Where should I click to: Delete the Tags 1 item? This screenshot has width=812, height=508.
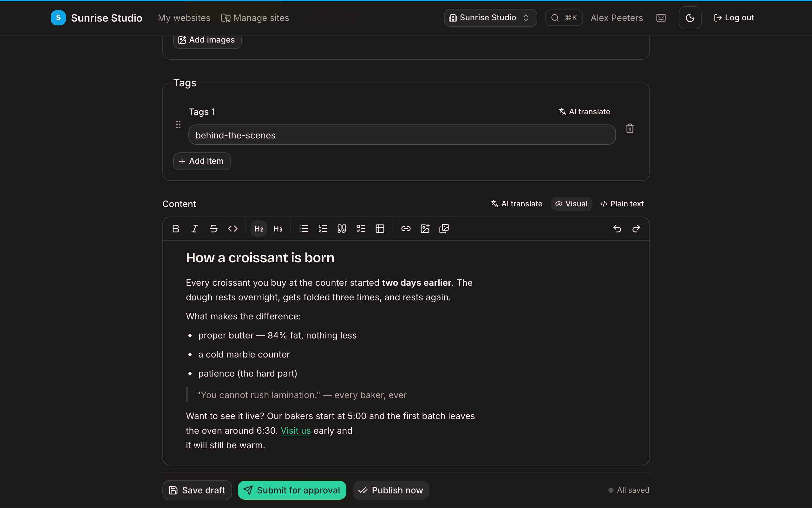tap(630, 128)
